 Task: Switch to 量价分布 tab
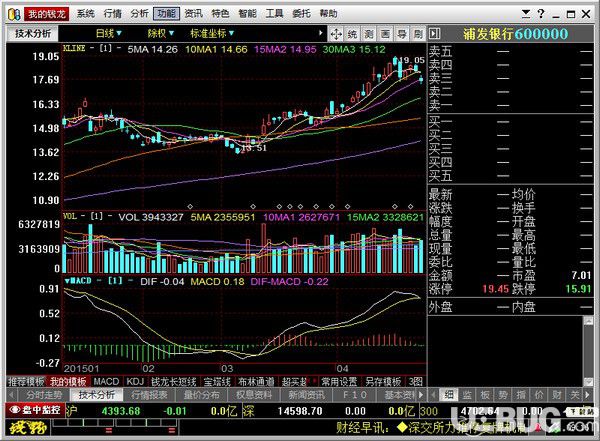pos(202,395)
